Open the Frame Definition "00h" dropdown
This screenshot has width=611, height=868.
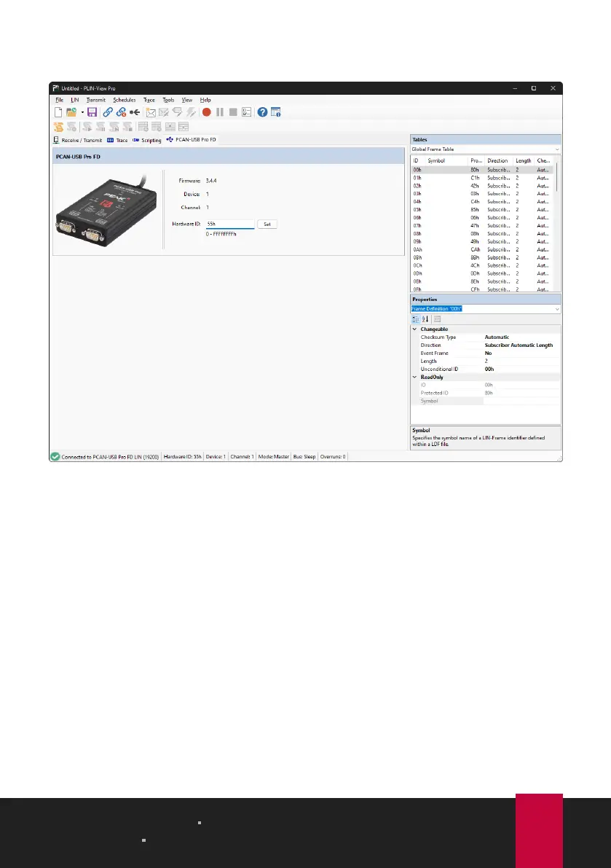[486, 309]
